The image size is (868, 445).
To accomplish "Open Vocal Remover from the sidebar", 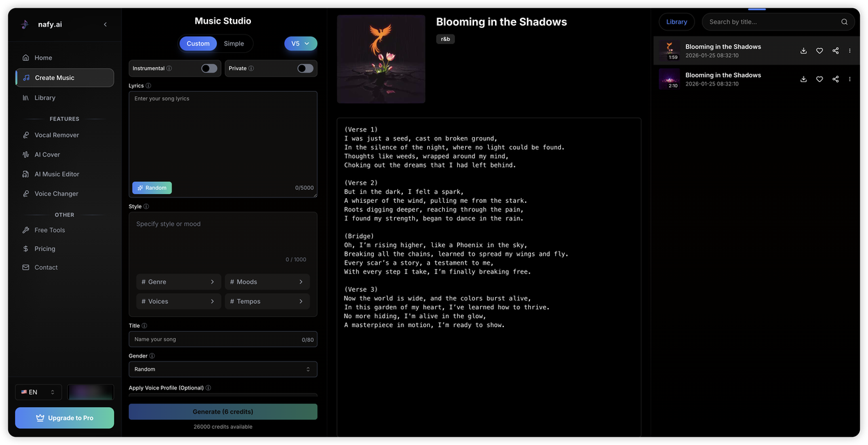I will click(57, 135).
